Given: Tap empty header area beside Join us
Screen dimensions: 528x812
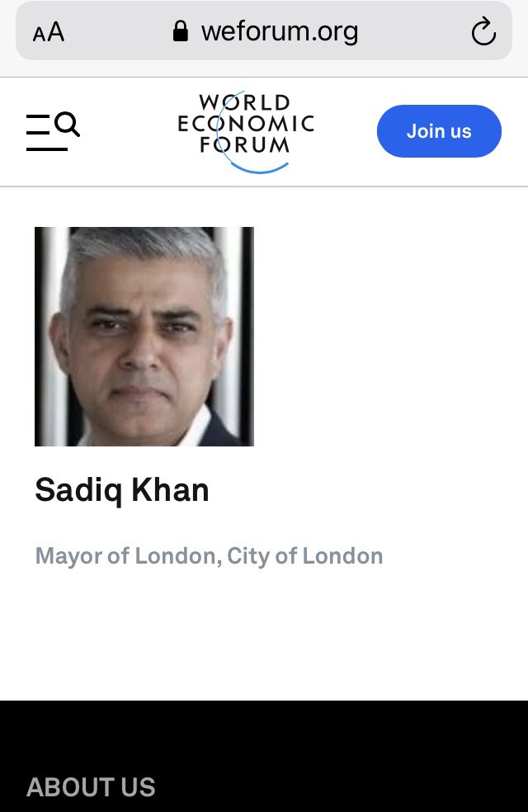Looking at the screenshot, I should point(346,131).
